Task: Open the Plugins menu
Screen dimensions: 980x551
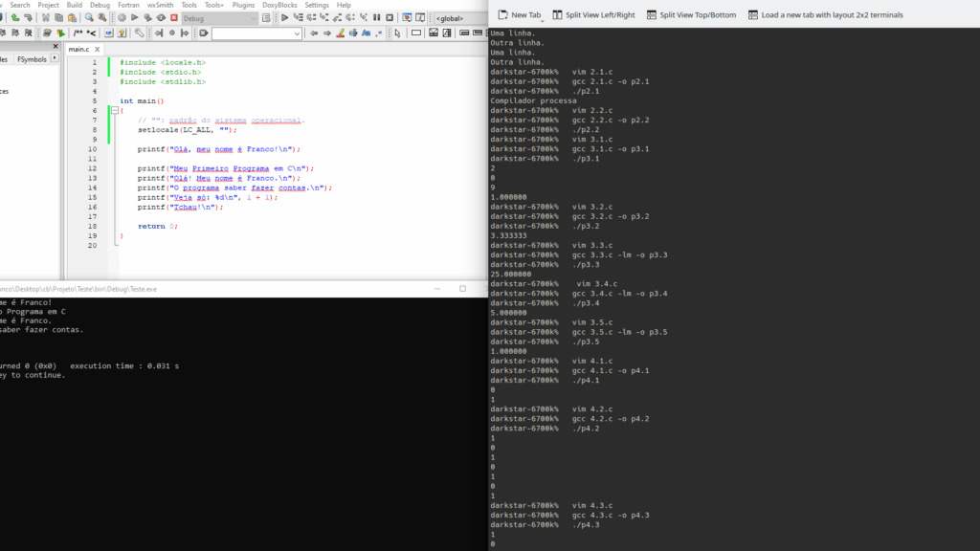Action: pyautogui.click(x=243, y=5)
